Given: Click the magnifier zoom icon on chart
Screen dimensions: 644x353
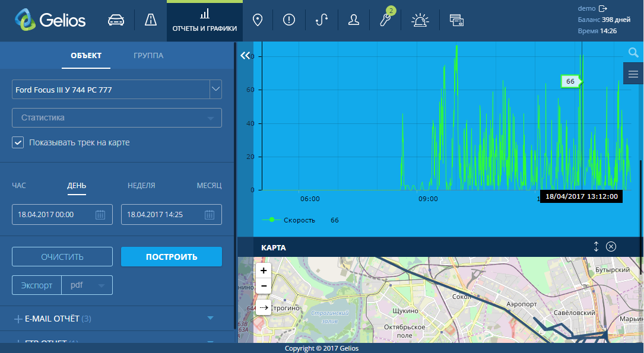Looking at the screenshot, I should coord(633,53).
